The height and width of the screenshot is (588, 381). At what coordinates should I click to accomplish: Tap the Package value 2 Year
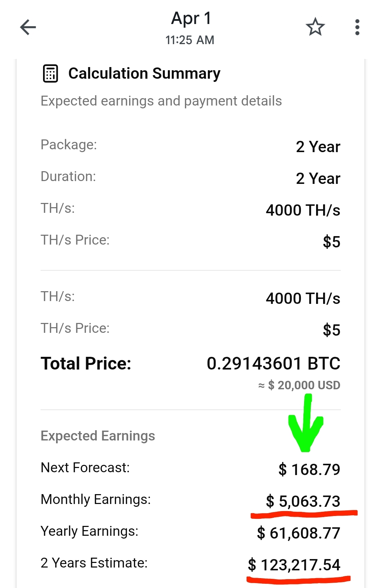pos(318,147)
